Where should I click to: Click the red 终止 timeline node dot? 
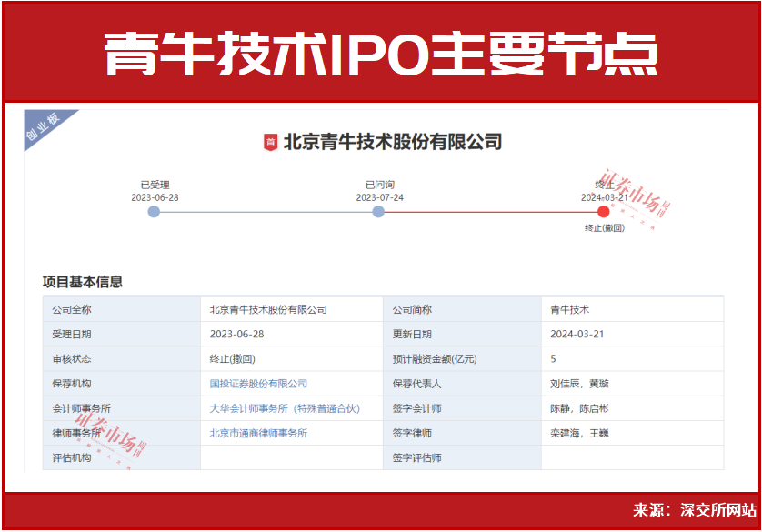(x=604, y=211)
